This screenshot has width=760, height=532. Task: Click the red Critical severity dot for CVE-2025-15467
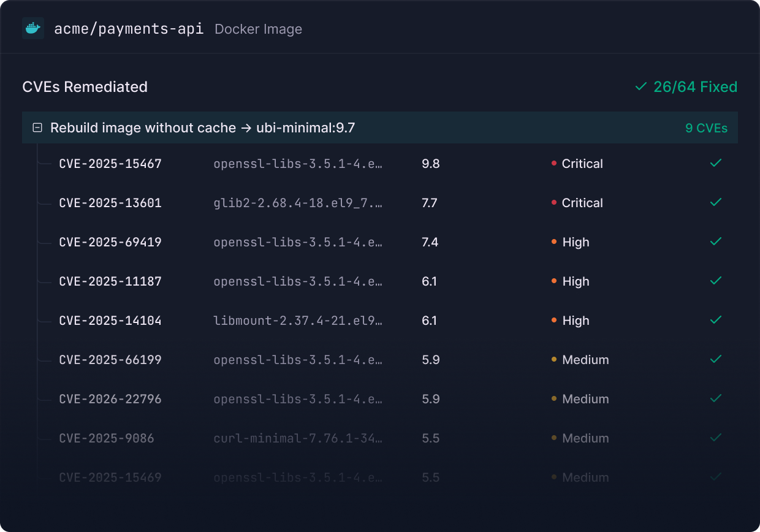554,164
